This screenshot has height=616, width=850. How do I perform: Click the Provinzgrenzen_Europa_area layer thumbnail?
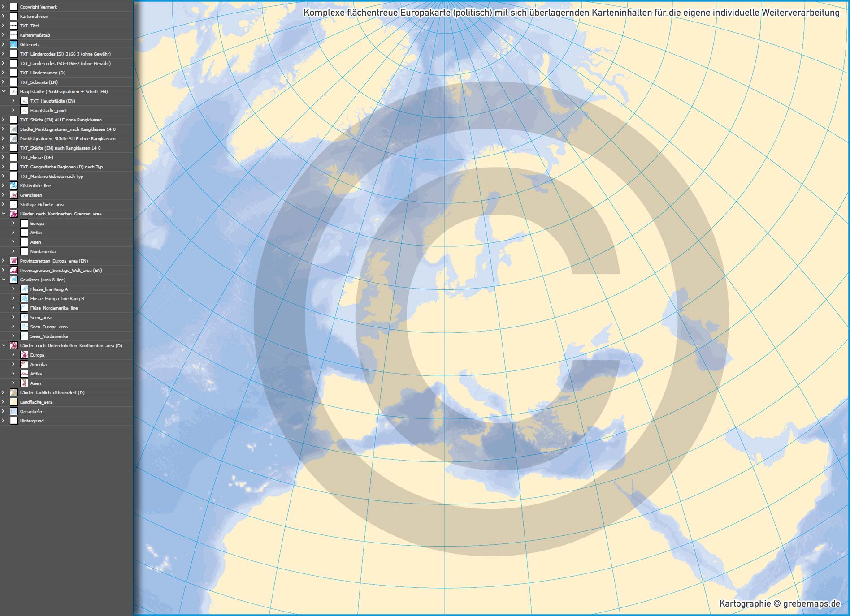pyautogui.click(x=14, y=261)
